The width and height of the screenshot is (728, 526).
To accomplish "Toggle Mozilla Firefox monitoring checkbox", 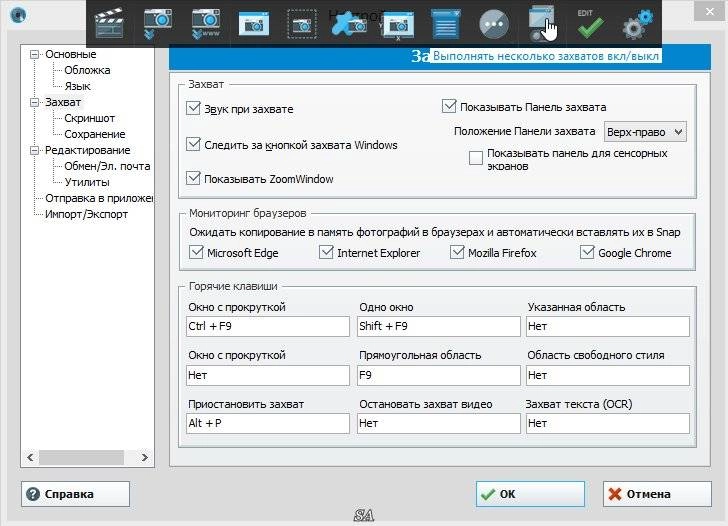I will pyautogui.click(x=457, y=252).
